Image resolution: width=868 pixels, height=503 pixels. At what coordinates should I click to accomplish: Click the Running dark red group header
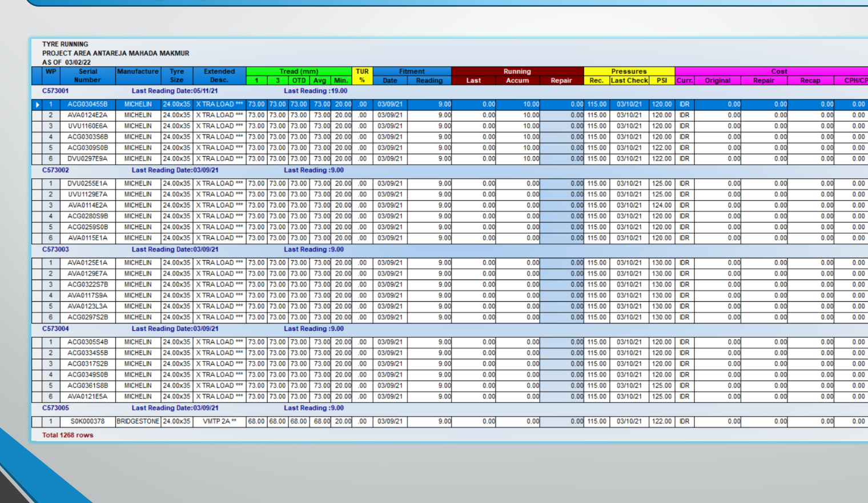(x=517, y=71)
